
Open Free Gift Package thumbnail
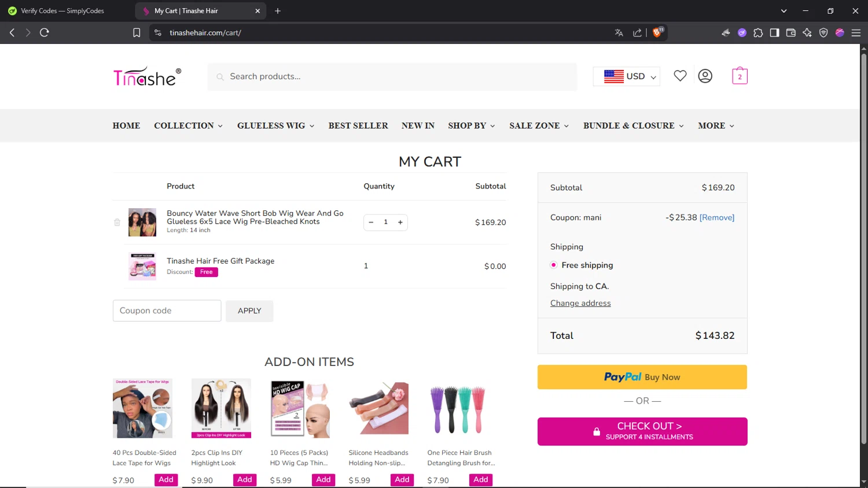tap(142, 266)
